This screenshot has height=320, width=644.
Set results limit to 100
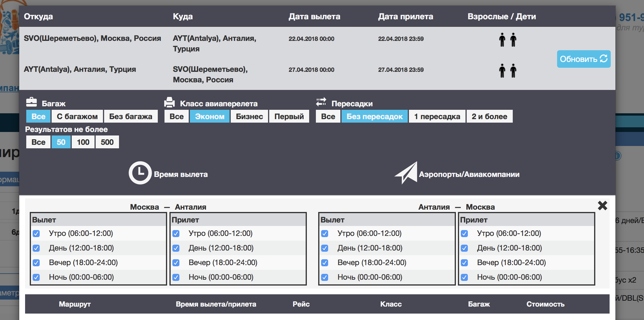pyautogui.click(x=83, y=142)
